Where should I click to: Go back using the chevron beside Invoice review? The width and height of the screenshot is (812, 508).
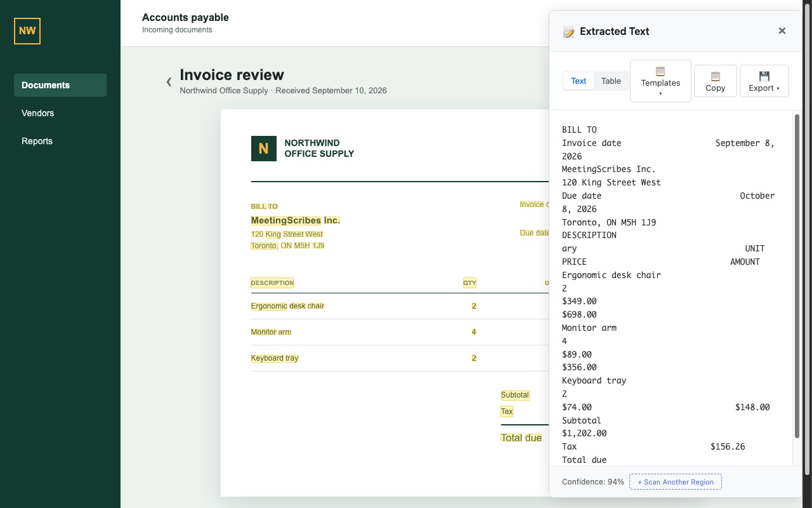[169, 81]
